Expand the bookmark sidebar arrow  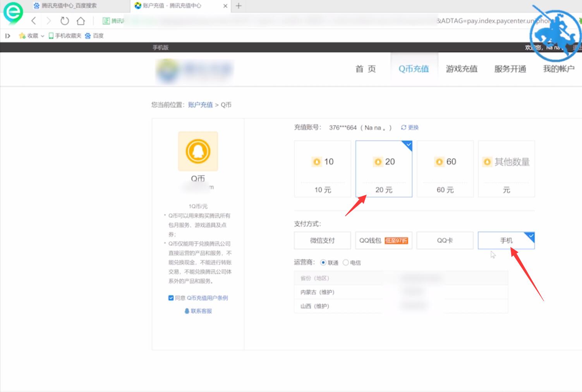7,36
